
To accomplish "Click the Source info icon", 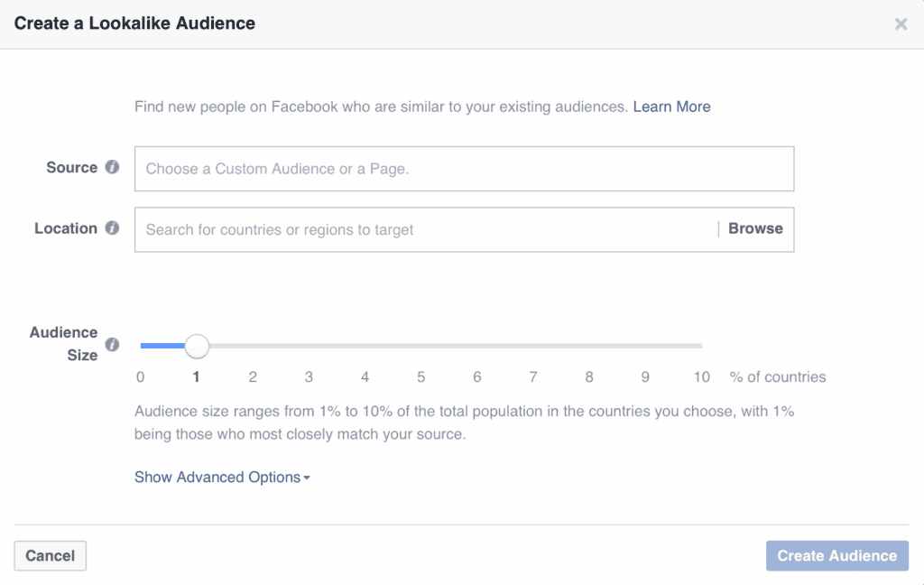I will 112,167.
